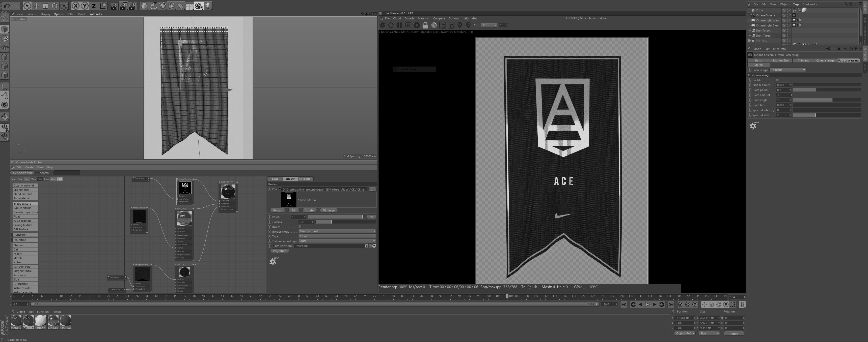Adjust Spectral shift slider
868x342 pixels.
(827, 115)
